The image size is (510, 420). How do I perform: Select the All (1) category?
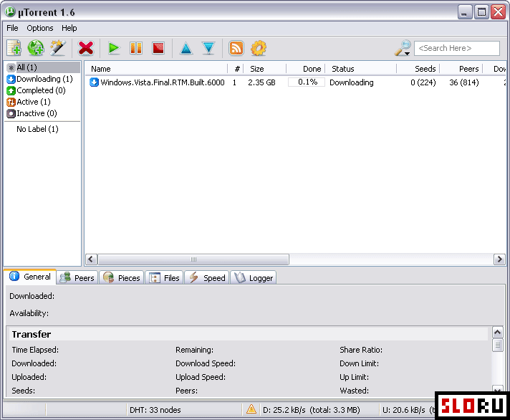click(x=43, y=67)
